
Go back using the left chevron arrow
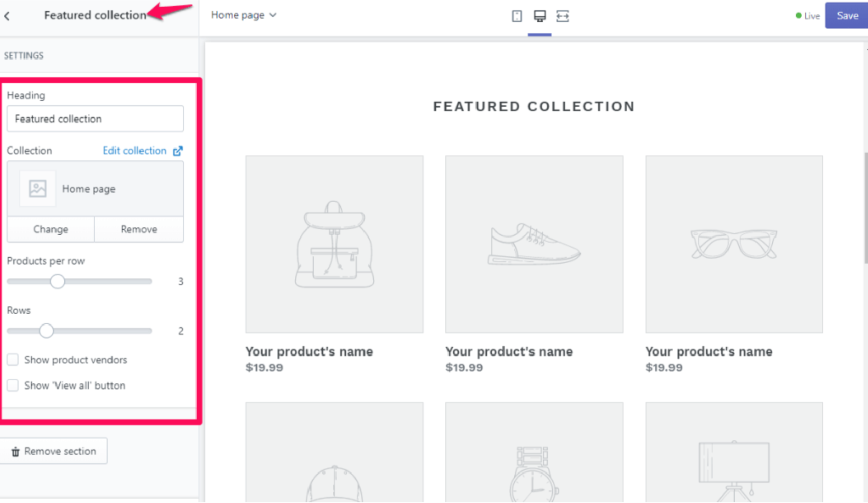tap(7, 16)
